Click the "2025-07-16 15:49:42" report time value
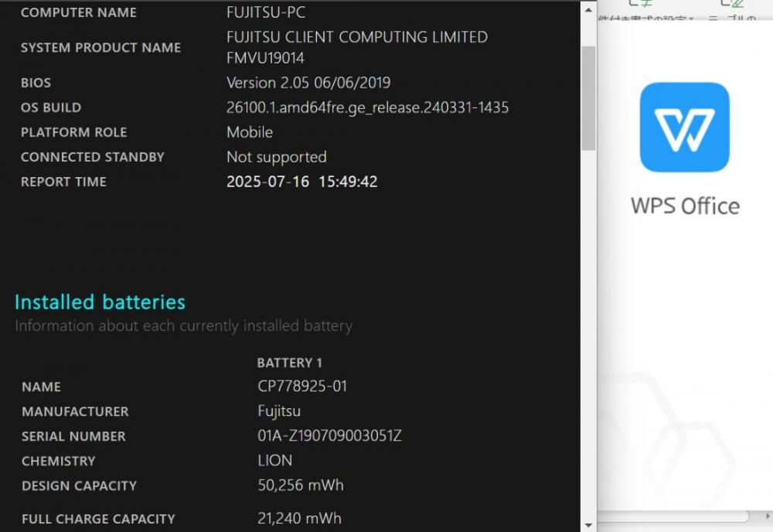 pos(301,182)
